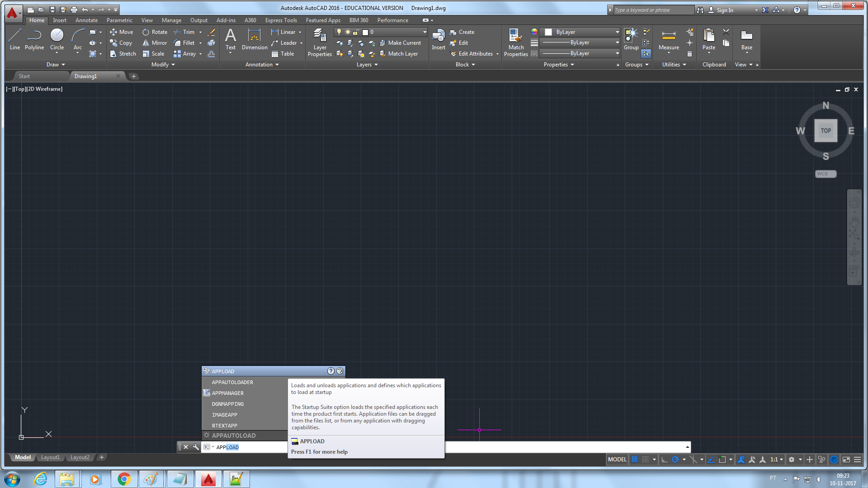
Task: Open Layer Properties manager
Action: pos(320,42)
